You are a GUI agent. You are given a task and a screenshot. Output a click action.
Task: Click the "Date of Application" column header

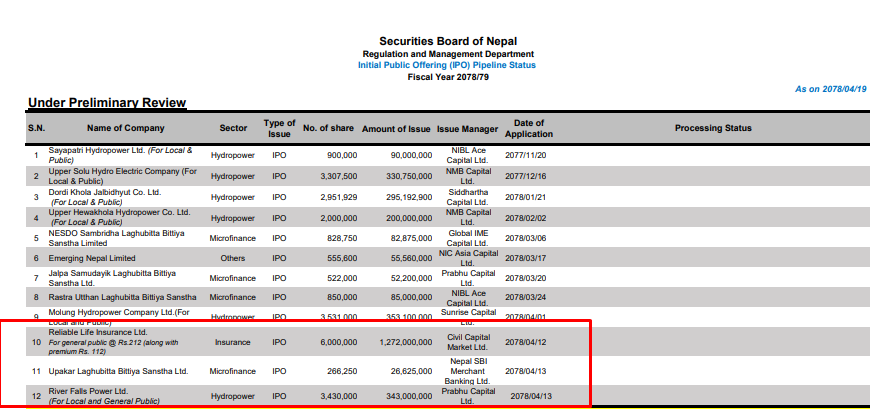pos(528,128)
